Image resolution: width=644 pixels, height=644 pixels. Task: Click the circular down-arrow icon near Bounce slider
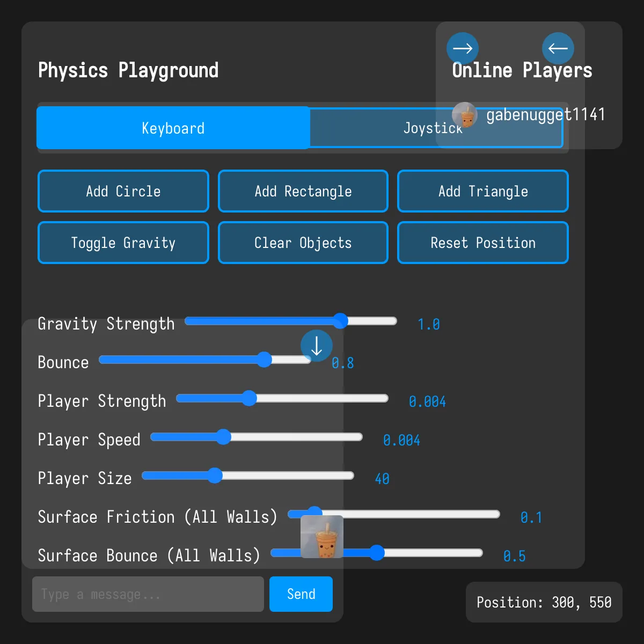click(317, 346)
